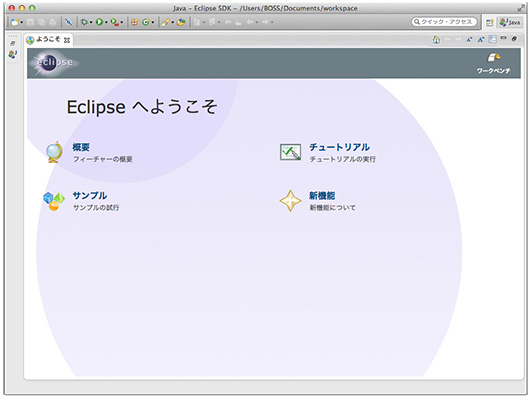Click the restore icon in left trim bar
Viewport: 530px width, 398px height.
[x=13, y=43]
